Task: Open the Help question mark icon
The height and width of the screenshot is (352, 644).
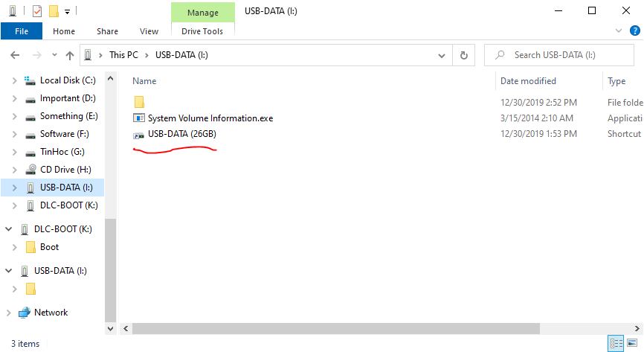Action: click(x=634, y=31)
